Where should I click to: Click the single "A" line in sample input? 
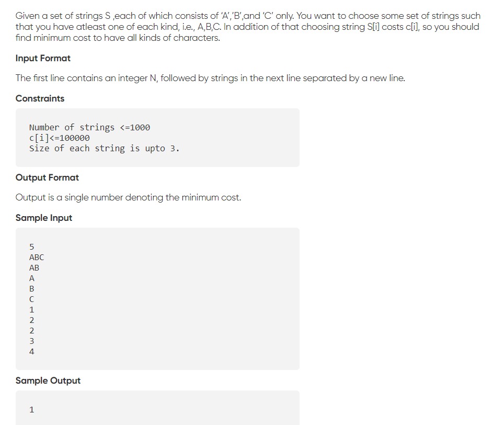[x=32, y=278]
